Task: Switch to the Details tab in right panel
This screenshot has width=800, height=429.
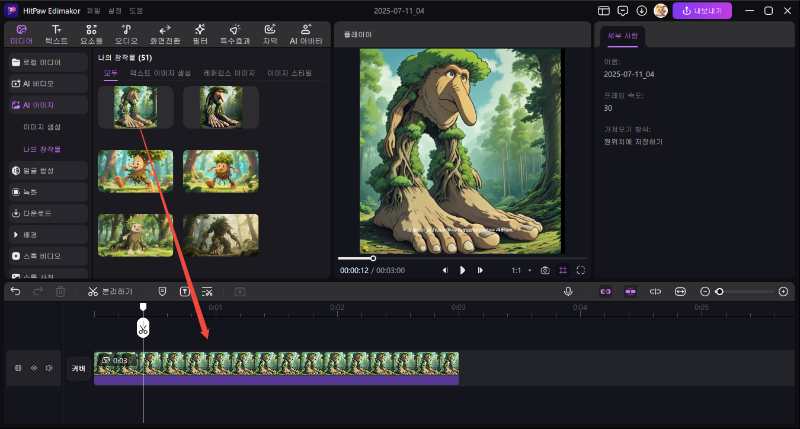Action: [622, 36]
